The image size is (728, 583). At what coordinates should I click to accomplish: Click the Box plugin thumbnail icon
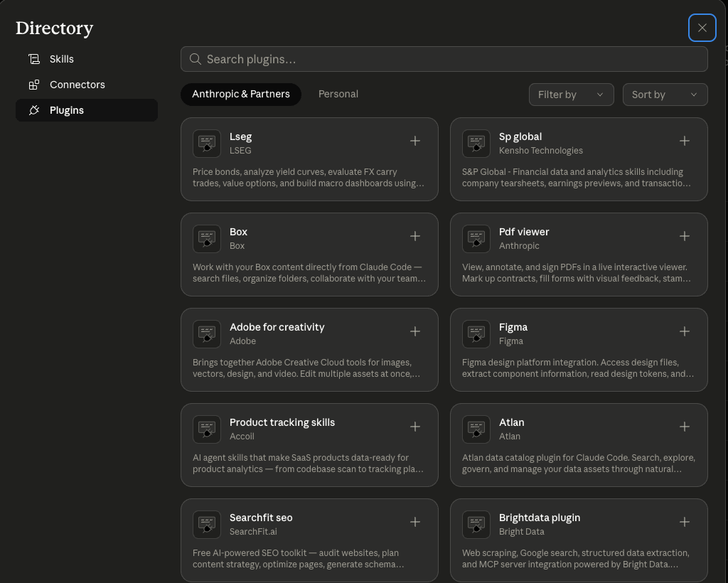(207, 239)
